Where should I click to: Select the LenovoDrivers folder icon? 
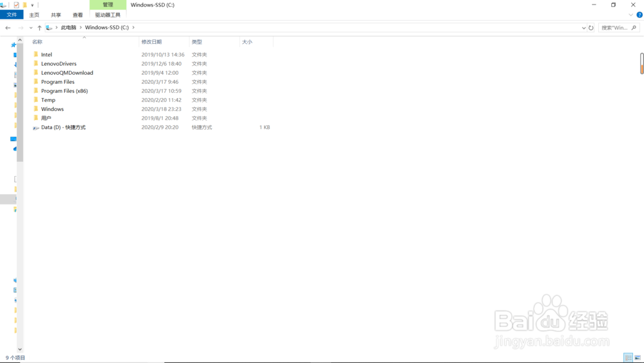(35, 63)
